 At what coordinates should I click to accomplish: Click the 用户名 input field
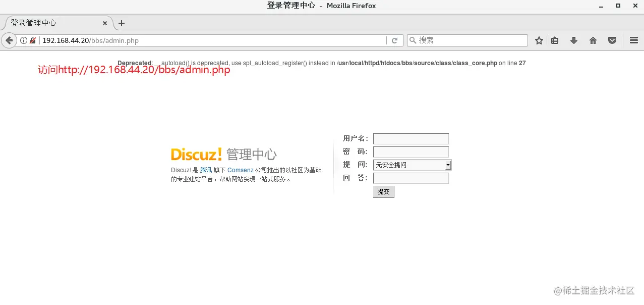(x=411, y=139)
